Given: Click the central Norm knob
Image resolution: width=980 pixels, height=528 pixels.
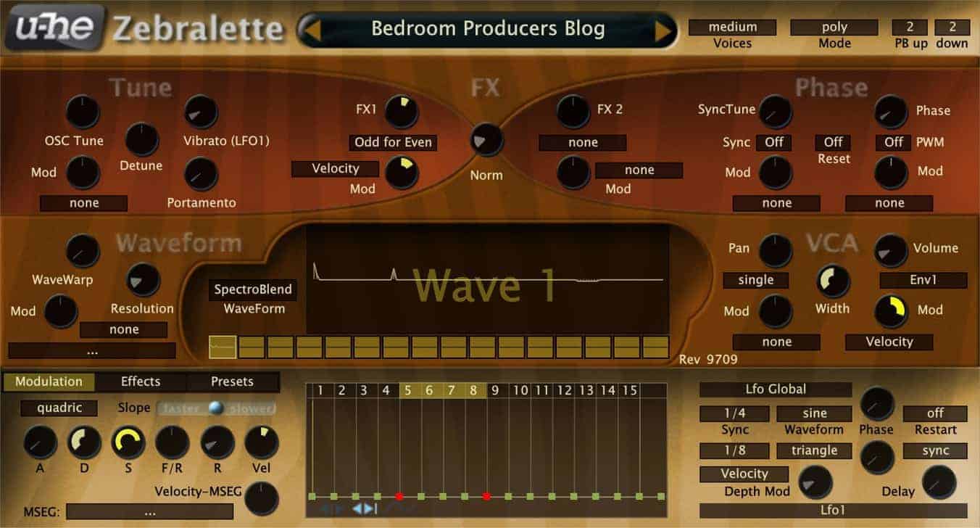Looking at the screenshot, I should 486,140.
